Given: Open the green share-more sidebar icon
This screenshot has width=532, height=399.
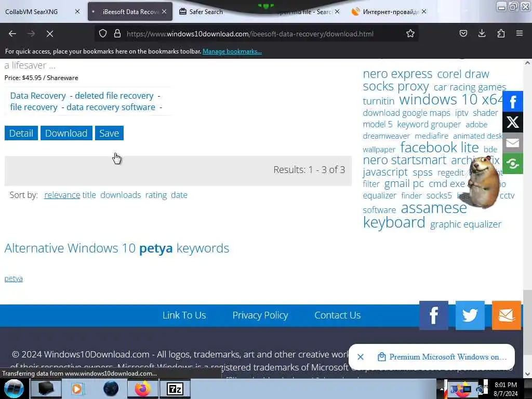Looking at the screenshot, I should point(513,164).
